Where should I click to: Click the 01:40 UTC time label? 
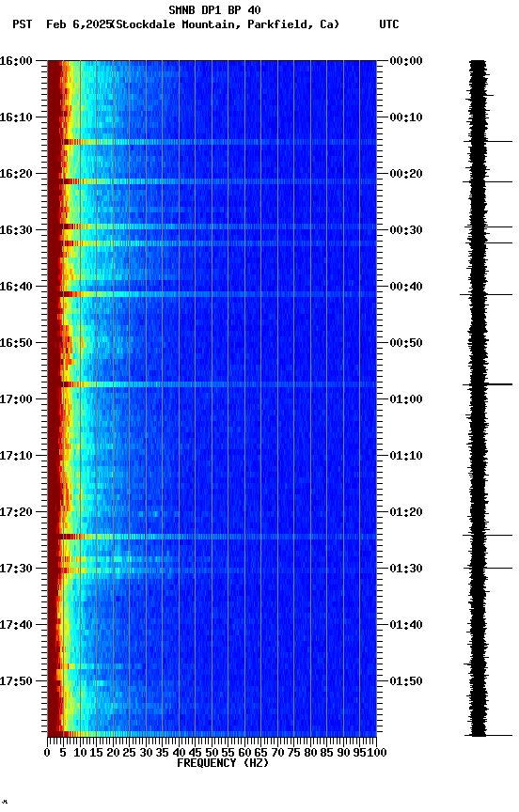406,625
